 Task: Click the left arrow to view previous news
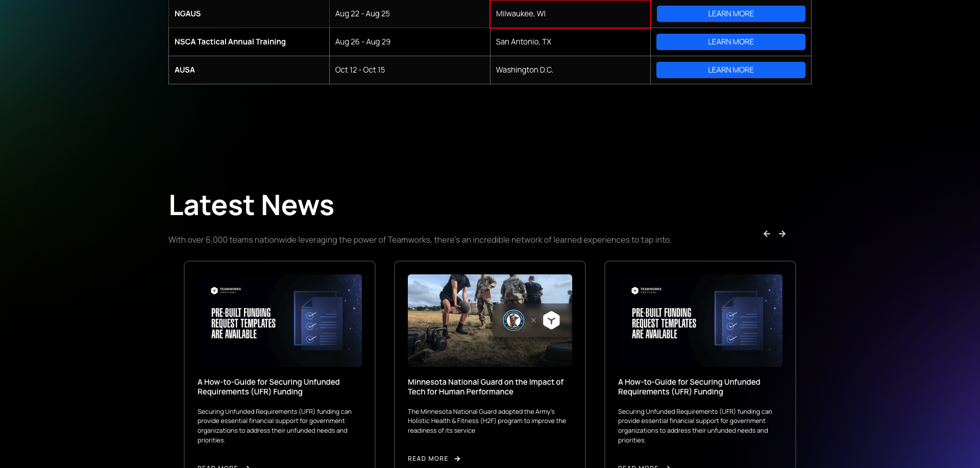pyautogui.click(x=767, y=233)
